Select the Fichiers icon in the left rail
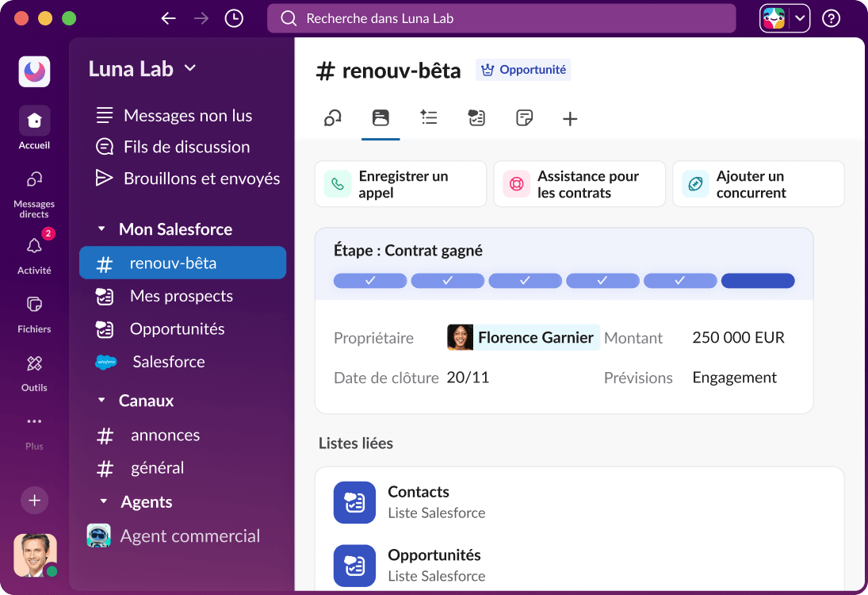The height and width of the screenshot is (595, 868). tap(33, 305)
